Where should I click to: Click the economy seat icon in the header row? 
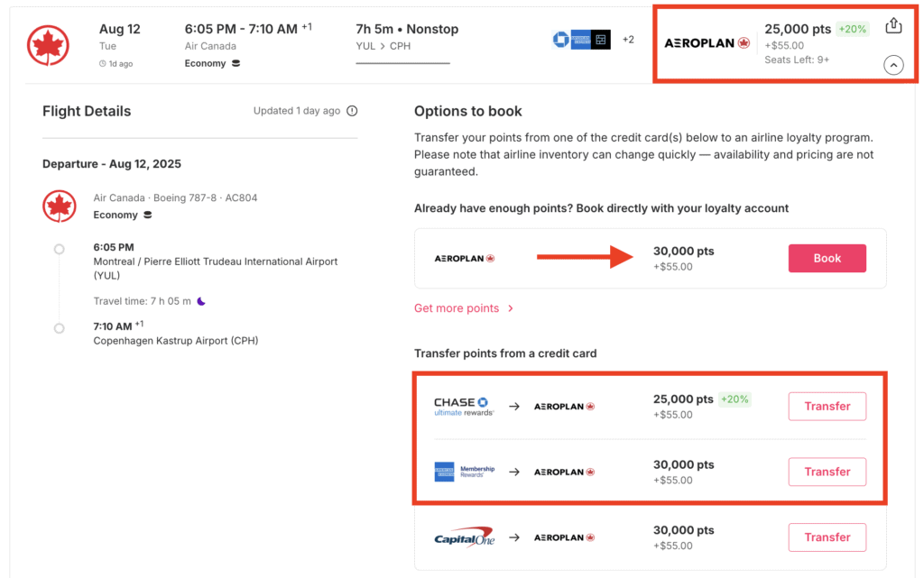click(236, 63)
